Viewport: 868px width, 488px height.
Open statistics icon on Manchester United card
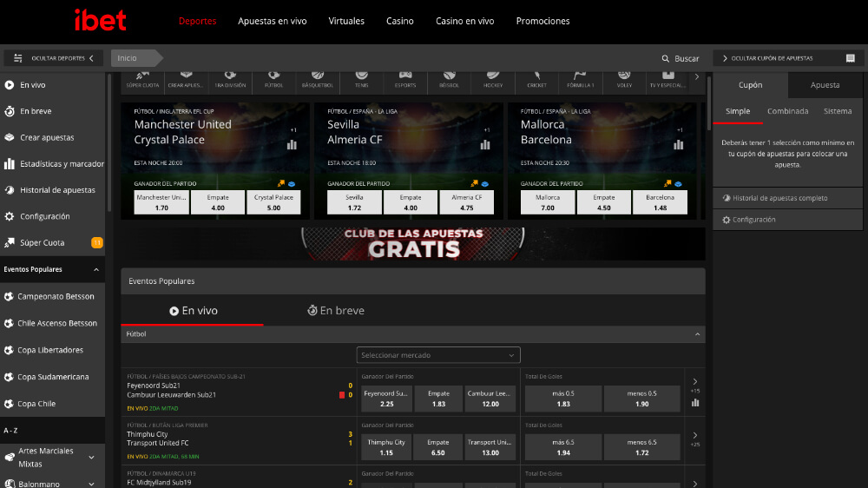point(292,144)
